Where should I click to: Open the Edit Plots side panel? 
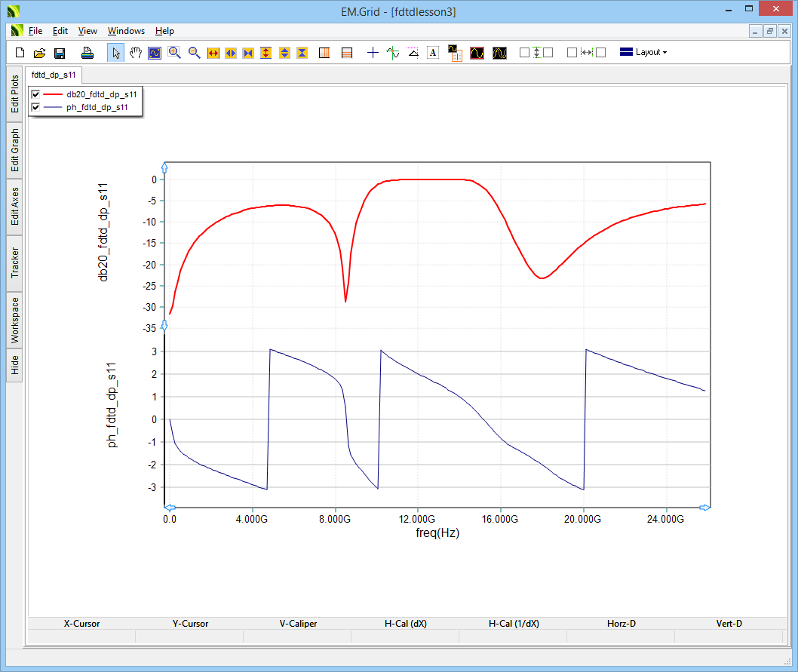click(14, 94)
